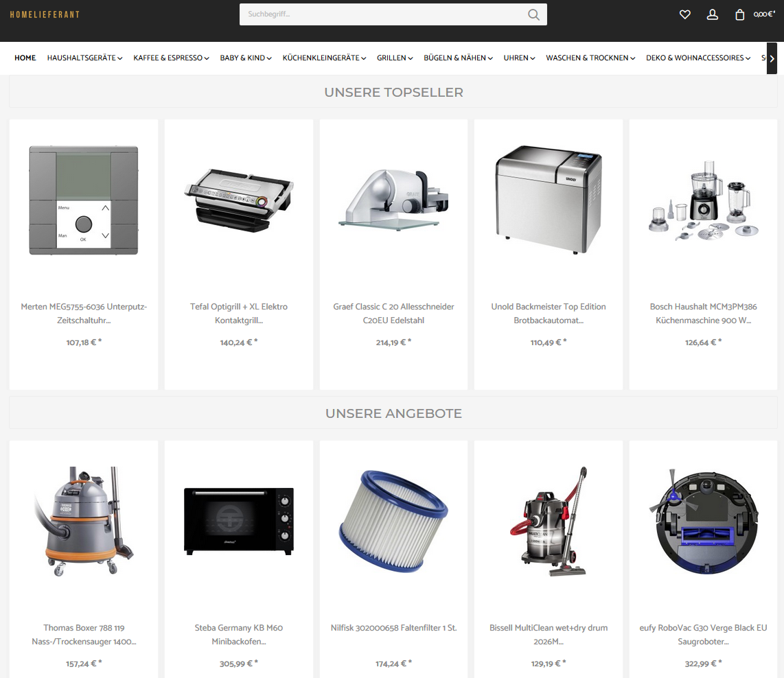784x678 pixels.
Task: Click the Unsere Angebote heading
Action: (393, 414)
